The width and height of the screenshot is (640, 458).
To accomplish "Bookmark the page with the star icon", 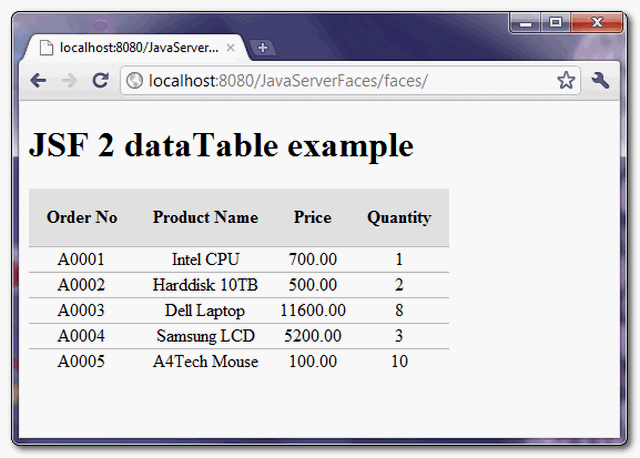I will pos(566,80).
